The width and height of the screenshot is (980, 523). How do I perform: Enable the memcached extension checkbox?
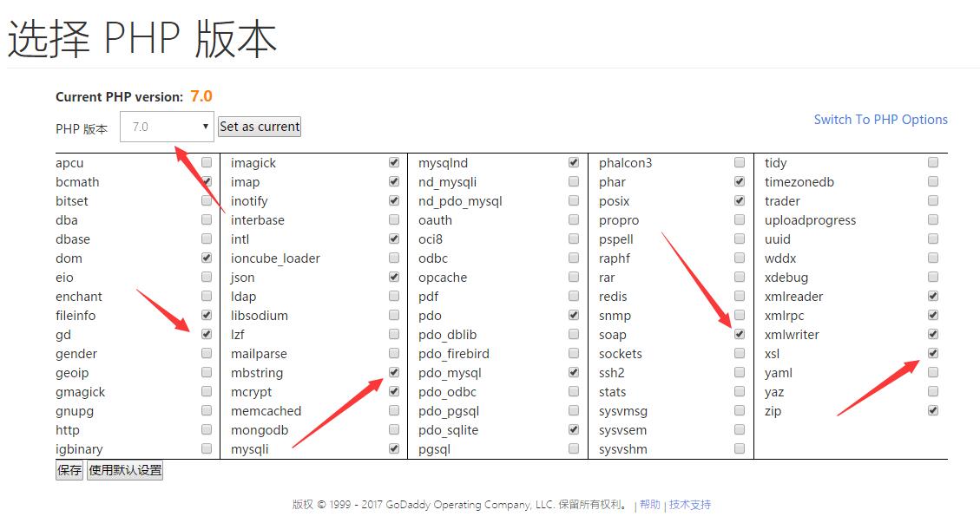394,410
